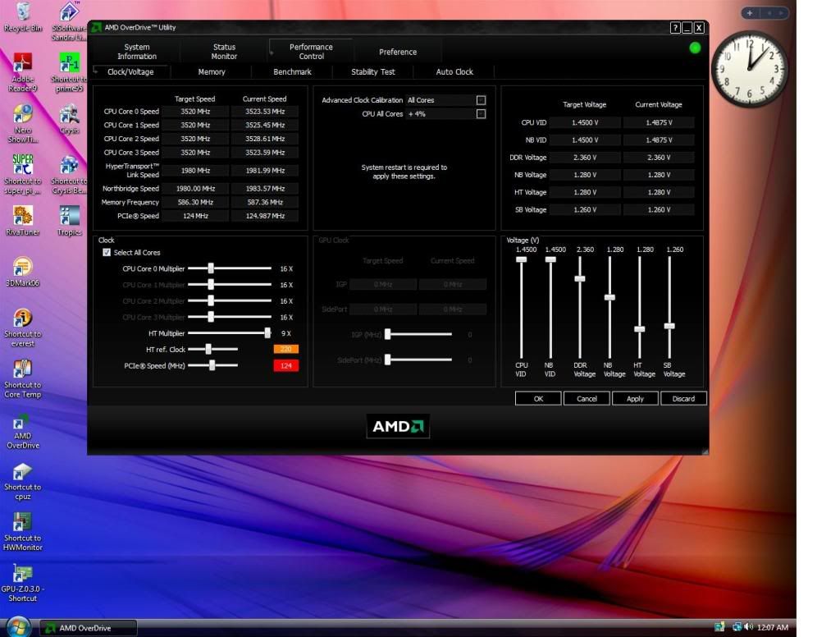Switch to the System Information tab
Screen dimensions: 840x637
click(x=137, y=52)
